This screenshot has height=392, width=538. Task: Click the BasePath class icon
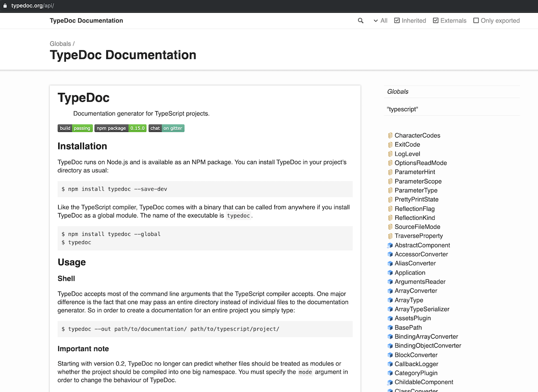(x=390, y=328)
